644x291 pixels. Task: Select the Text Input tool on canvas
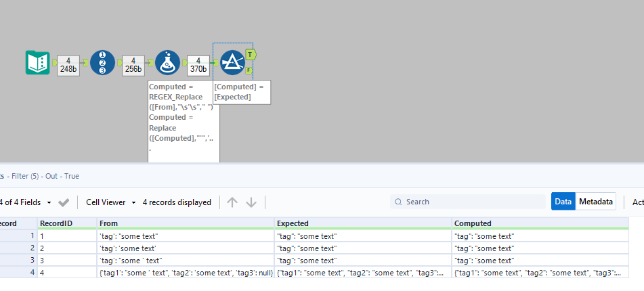point(37,62)
